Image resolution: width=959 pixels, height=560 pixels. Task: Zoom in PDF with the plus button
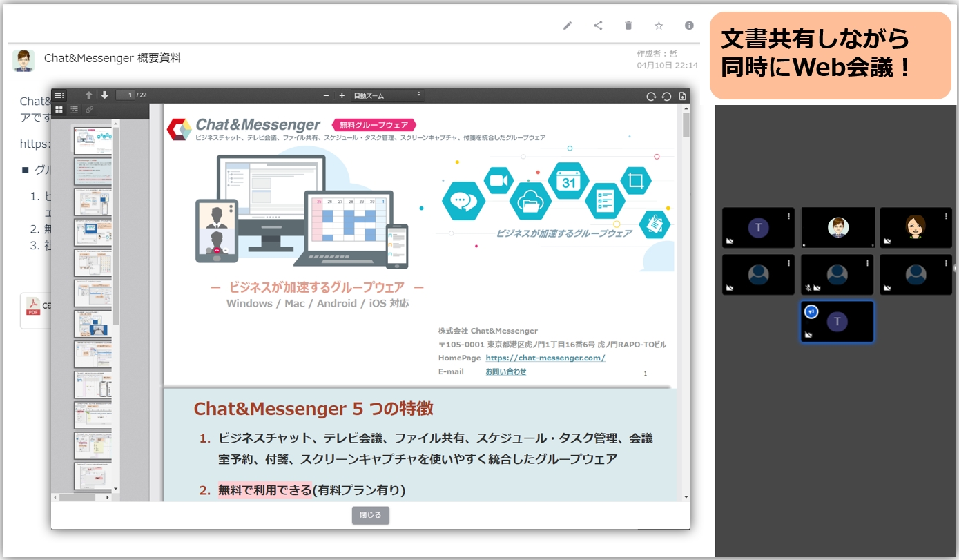coord(342,95)
